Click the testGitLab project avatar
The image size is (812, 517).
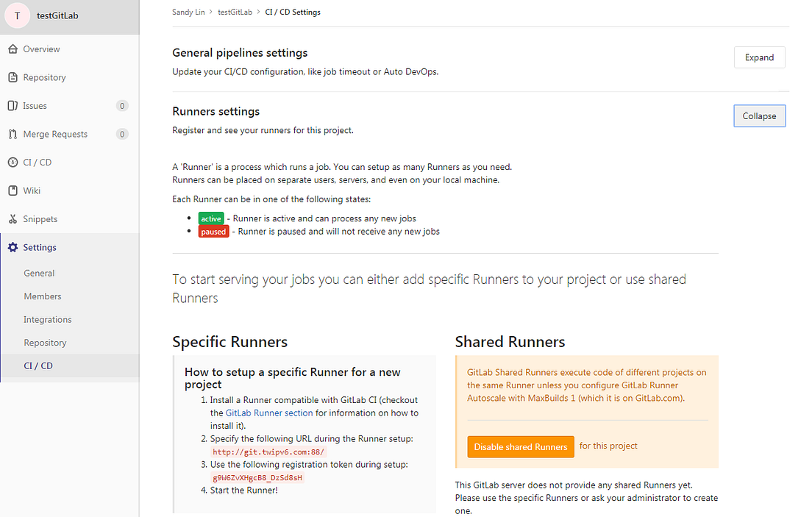(17, 15)
